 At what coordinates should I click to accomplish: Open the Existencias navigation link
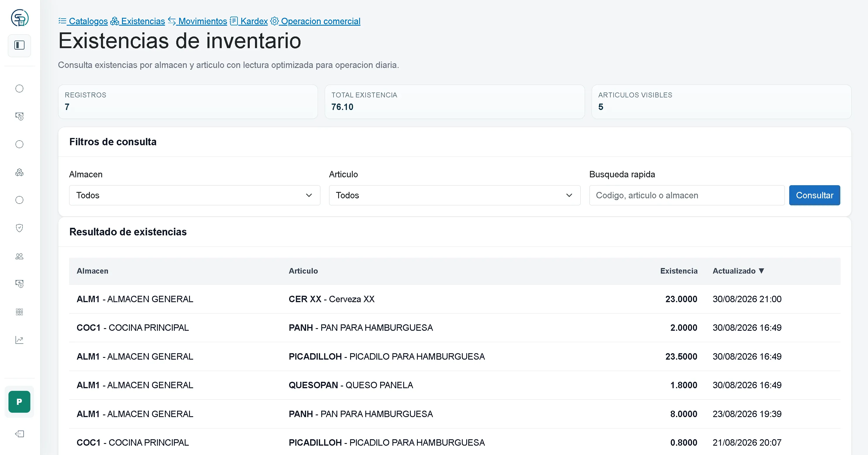[x=143, y=21]
